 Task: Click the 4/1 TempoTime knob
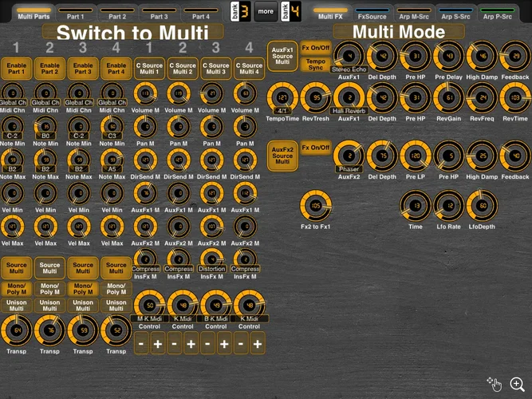point(282,98)
